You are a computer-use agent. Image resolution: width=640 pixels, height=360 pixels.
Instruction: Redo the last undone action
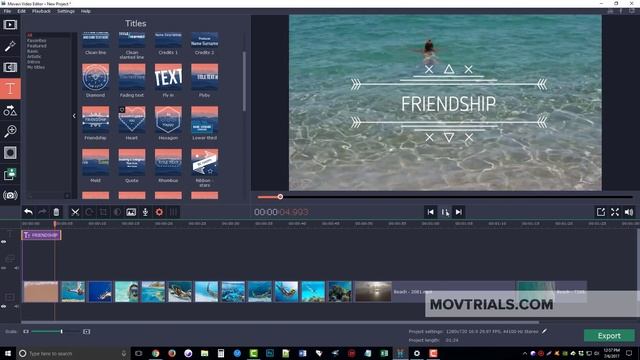click(42, 212)
